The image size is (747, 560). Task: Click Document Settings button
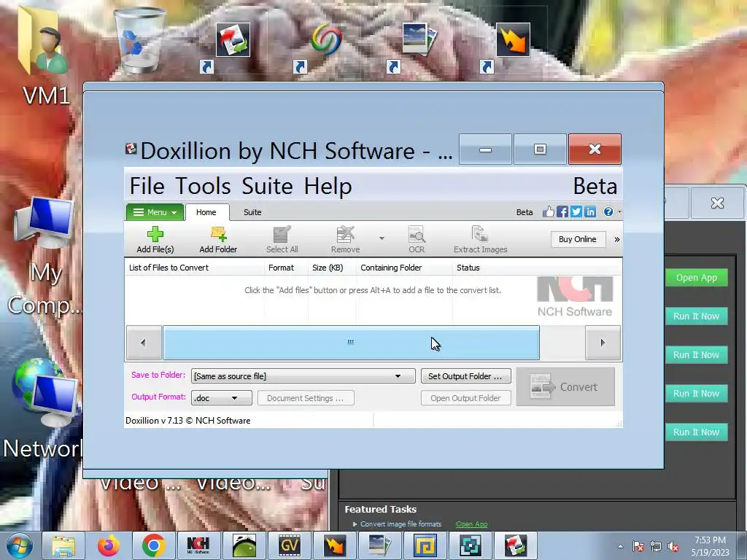click(x=306, y=398)
